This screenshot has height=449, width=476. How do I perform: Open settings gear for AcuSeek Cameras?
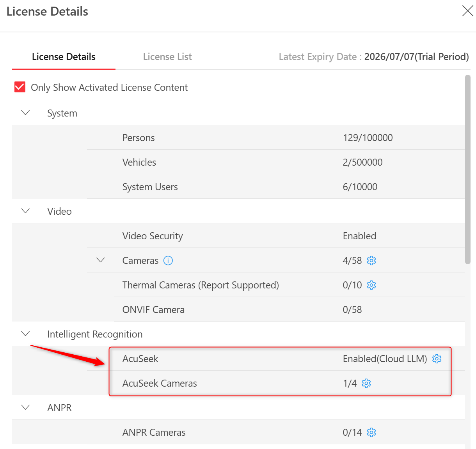coord(366,383)
